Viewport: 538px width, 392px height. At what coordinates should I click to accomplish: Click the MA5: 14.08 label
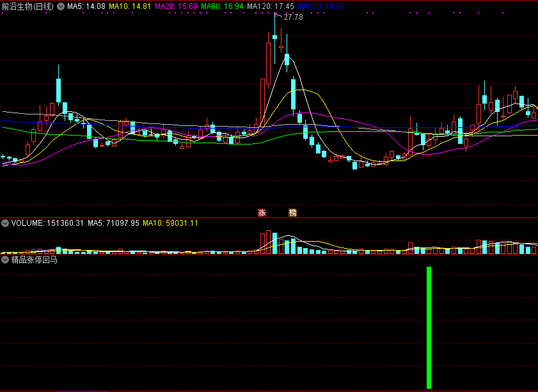(x=86, y=6)
